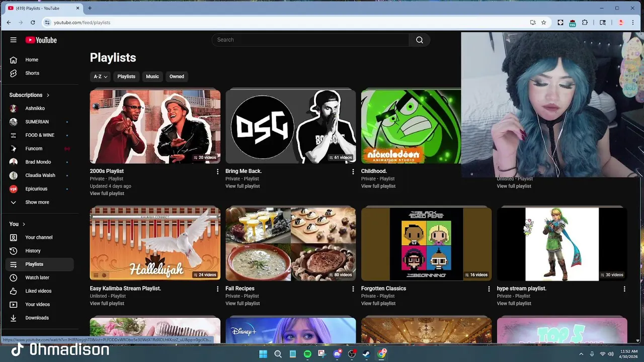Image resolution: width=644 pixels, height=362 pixels.
Task: Open a new browser tab
Action: click(x=90, y=8)
